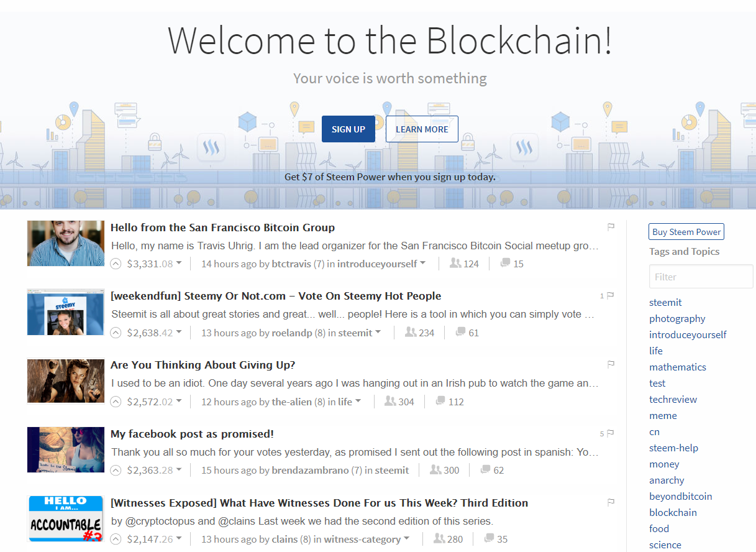Open the Giving Up post thumbnail

66,380
